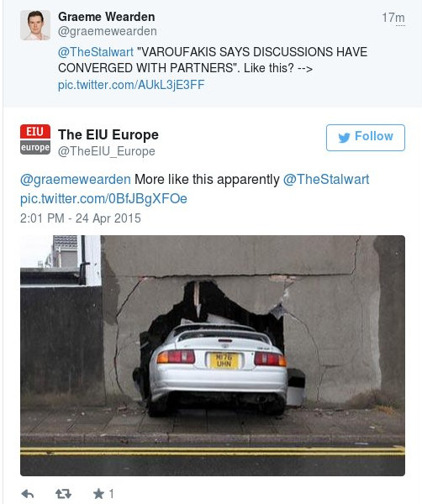Click the @TheEIU_Europe handle
Screen dimensions: 422x504
click(x=107, y=151)
